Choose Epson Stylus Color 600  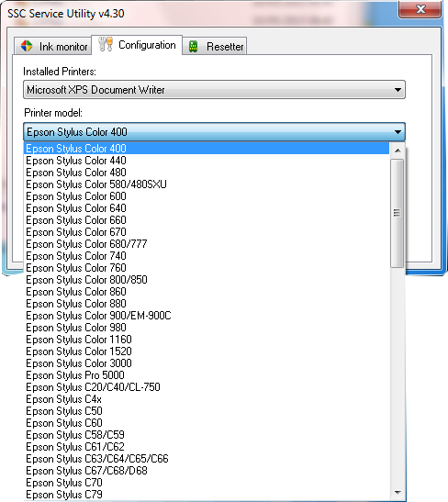(x=207, y=196)
